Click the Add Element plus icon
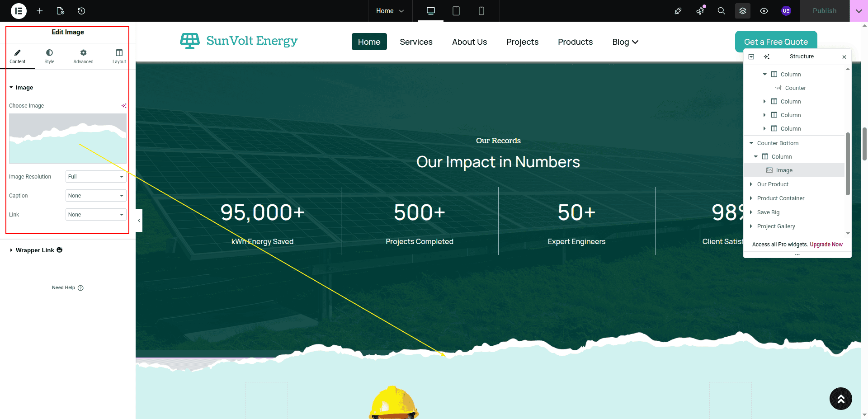This screenshot has width=868, height=419. pyautogui.click(x=40, y=11)
